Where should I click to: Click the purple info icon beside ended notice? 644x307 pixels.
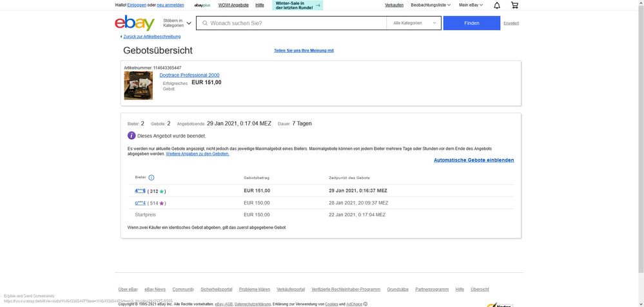point(132,136)
